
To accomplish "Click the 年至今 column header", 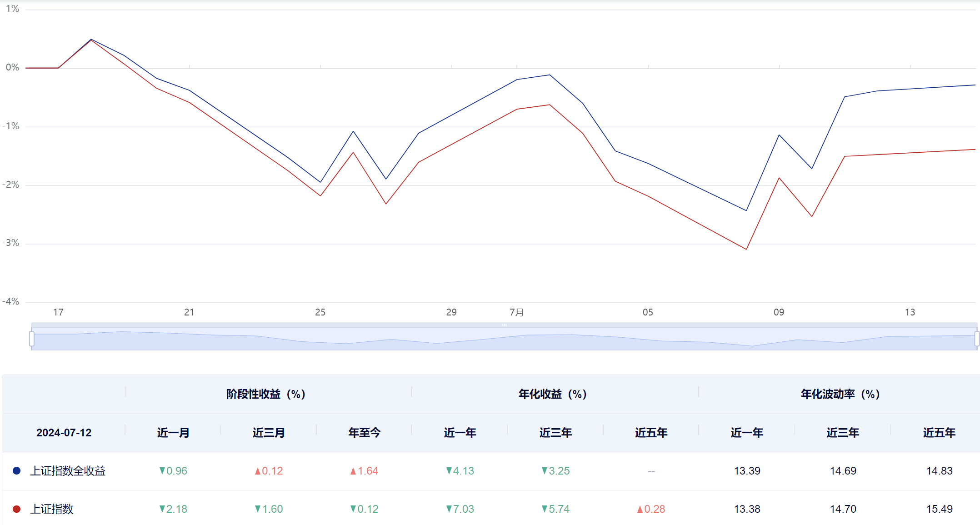I will [364, 433].
